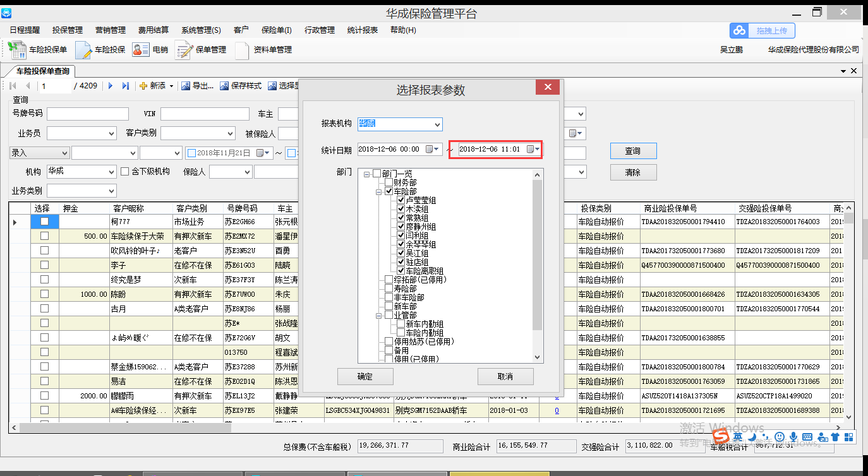Open the calendar for the start 统计日期
Screen dimensions: 868x476
(x=431, y=150)
